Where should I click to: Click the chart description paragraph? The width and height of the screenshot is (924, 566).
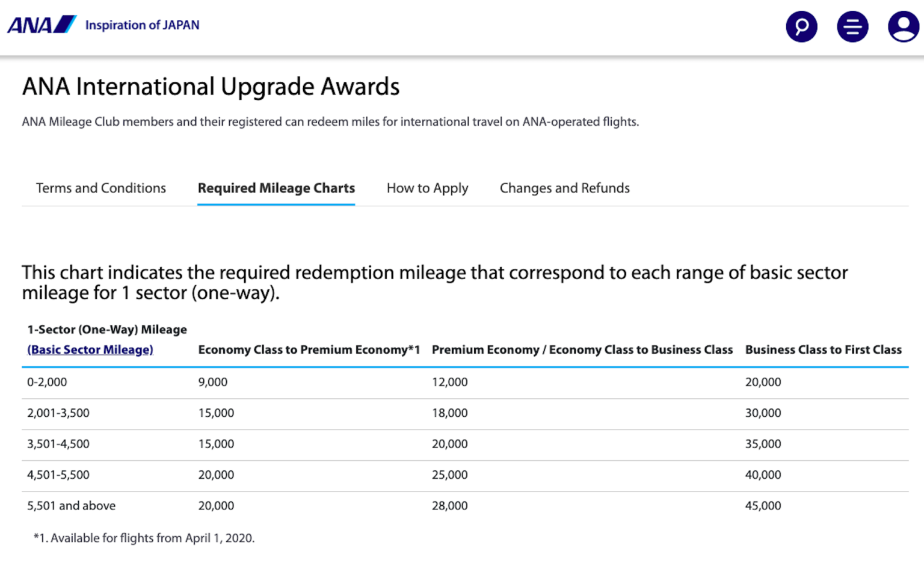click(434, 282)
